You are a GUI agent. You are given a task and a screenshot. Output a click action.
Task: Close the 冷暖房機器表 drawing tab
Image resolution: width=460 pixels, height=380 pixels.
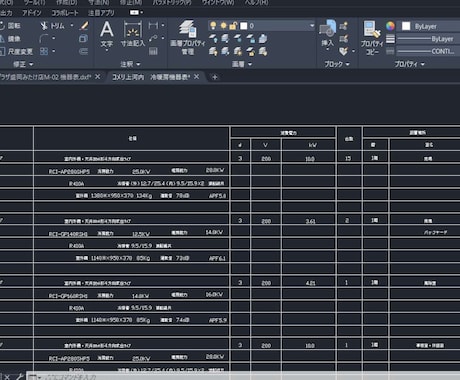pyautogui.click(x=197, y=77)
